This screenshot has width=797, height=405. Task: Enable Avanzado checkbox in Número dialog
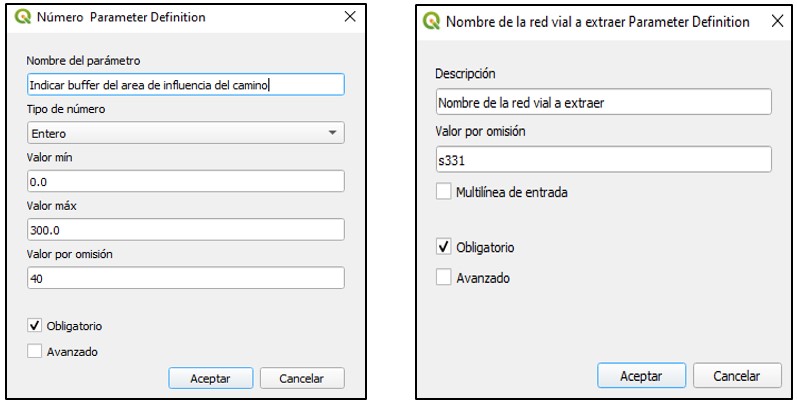coord(35,351)
